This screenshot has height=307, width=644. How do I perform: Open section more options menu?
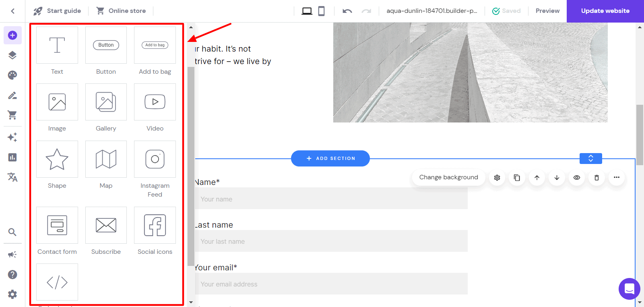point(616,178)
